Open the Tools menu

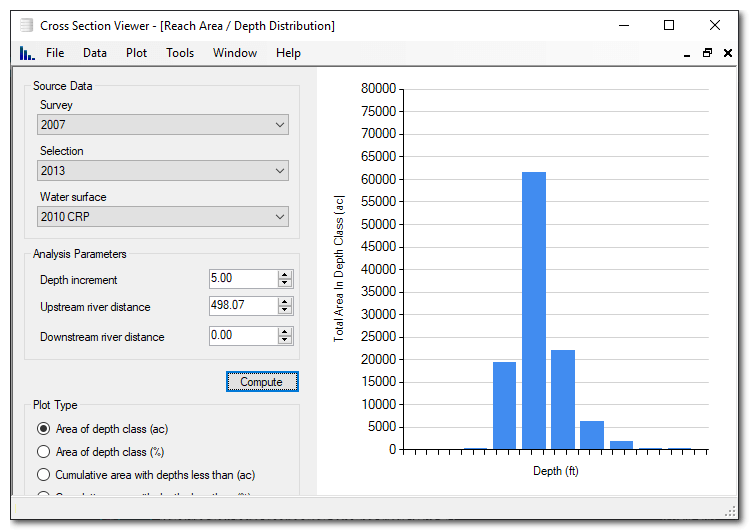(180, 53)
